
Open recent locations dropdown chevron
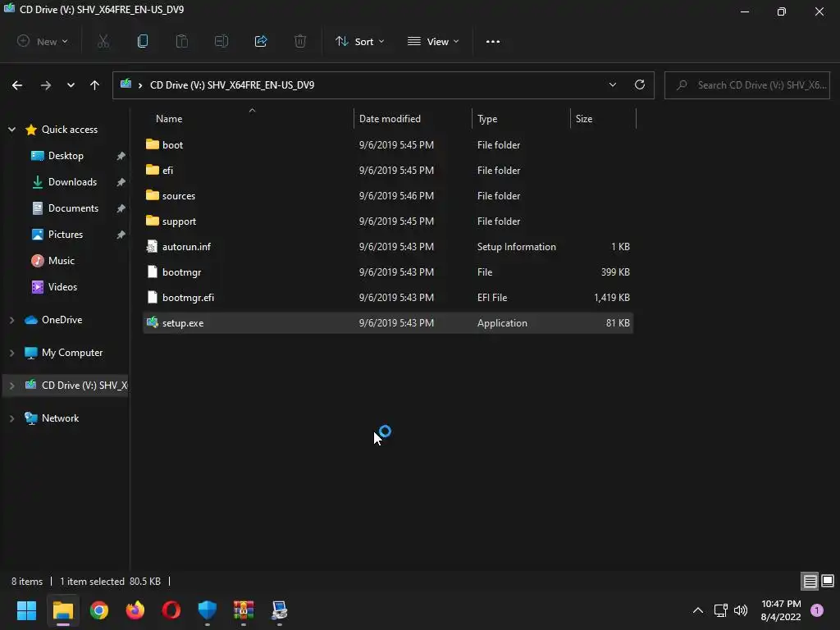tap(71, 85)
